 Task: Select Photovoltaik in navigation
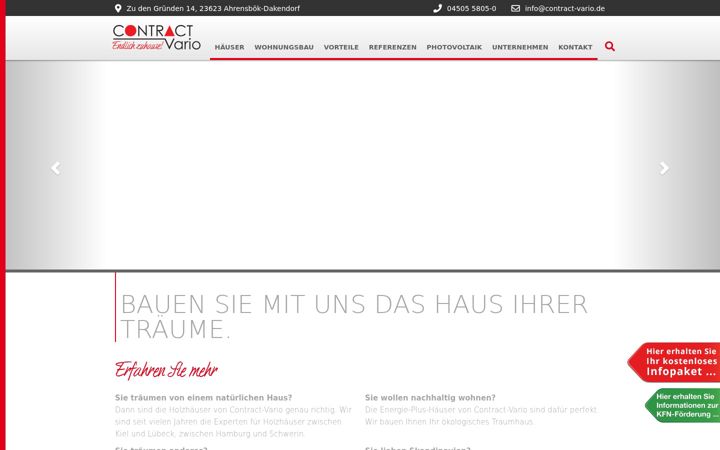pos(454,47)
